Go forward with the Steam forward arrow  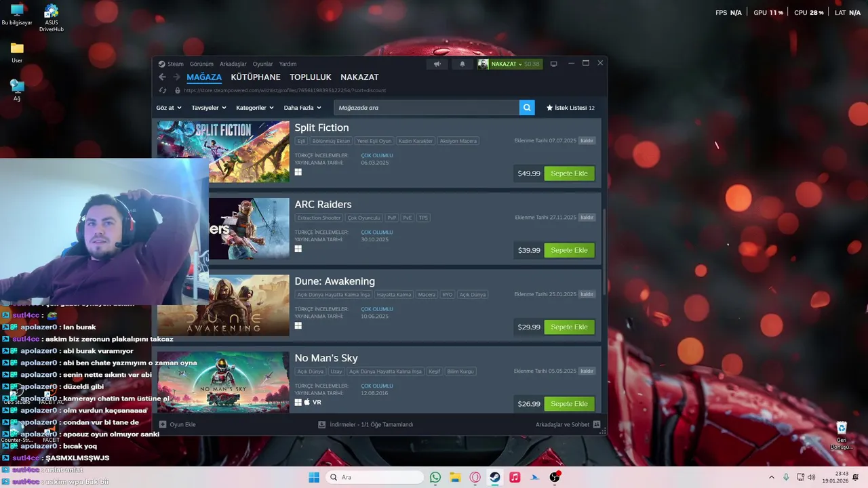176,77
